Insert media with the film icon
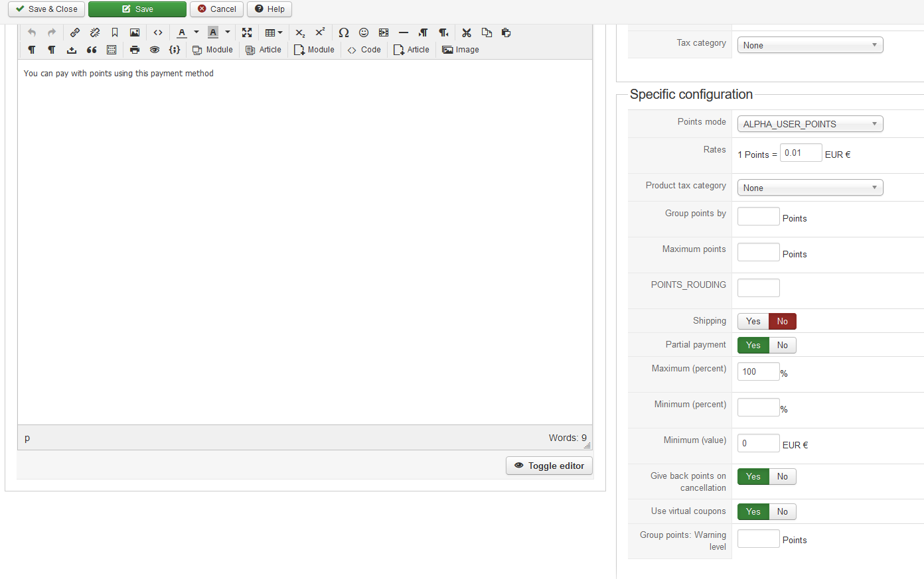This screenshot has width=924, height=579. coord(384,32)
